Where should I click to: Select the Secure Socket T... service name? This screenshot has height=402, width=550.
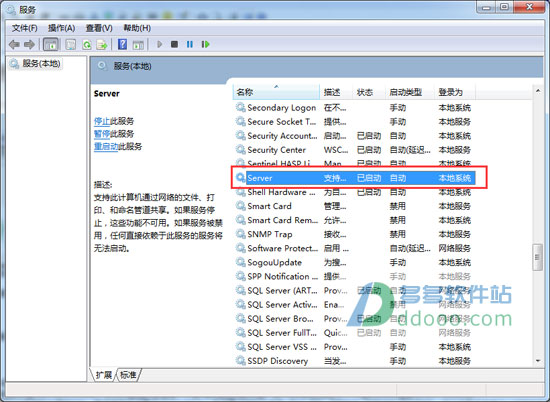pos(282,122)
